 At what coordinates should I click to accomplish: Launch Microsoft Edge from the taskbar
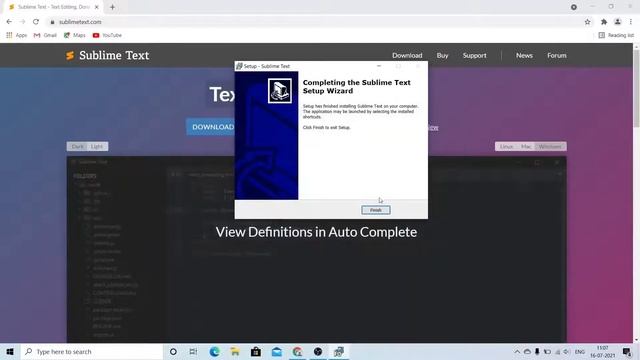tap(214, 351)
